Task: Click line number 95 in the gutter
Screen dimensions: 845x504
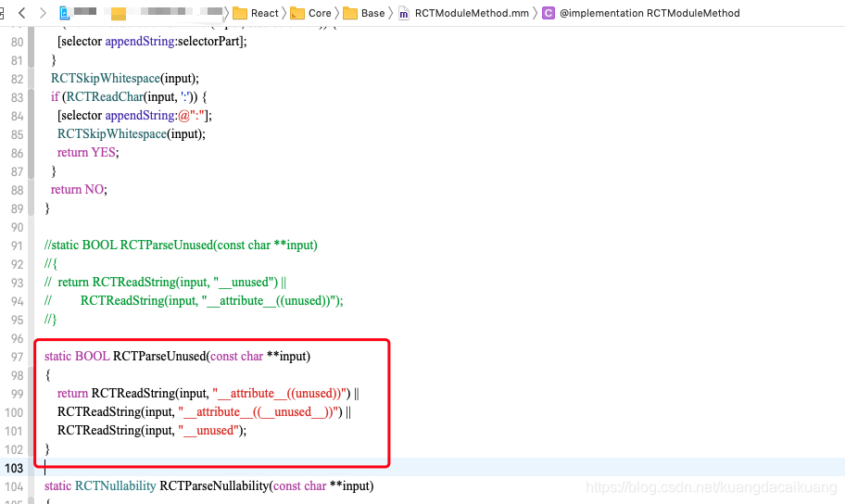Action: 17,321
